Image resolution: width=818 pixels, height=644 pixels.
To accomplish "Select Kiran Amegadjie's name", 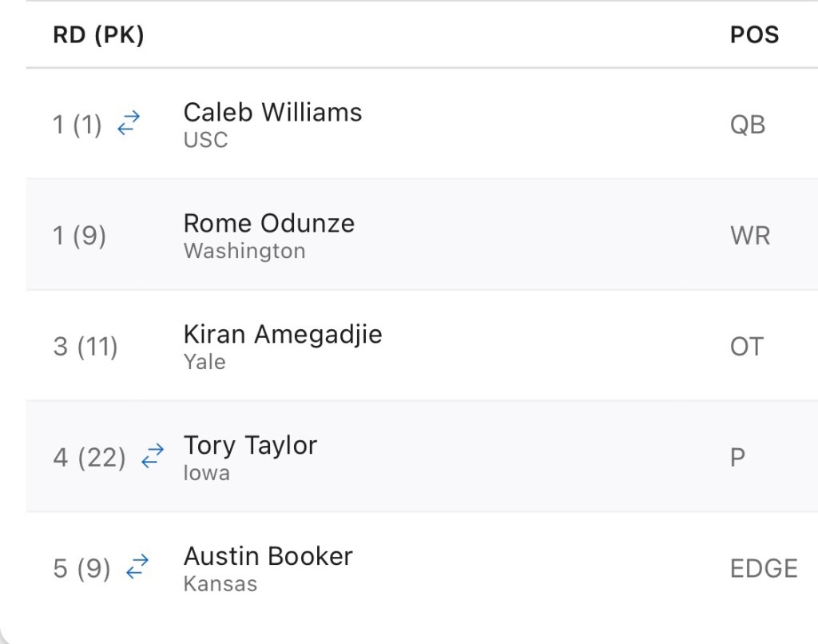I will click(x=283, y=334).
